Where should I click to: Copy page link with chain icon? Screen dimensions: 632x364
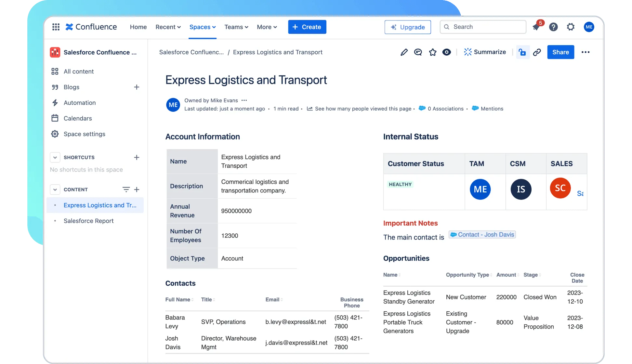click(537, 52)
